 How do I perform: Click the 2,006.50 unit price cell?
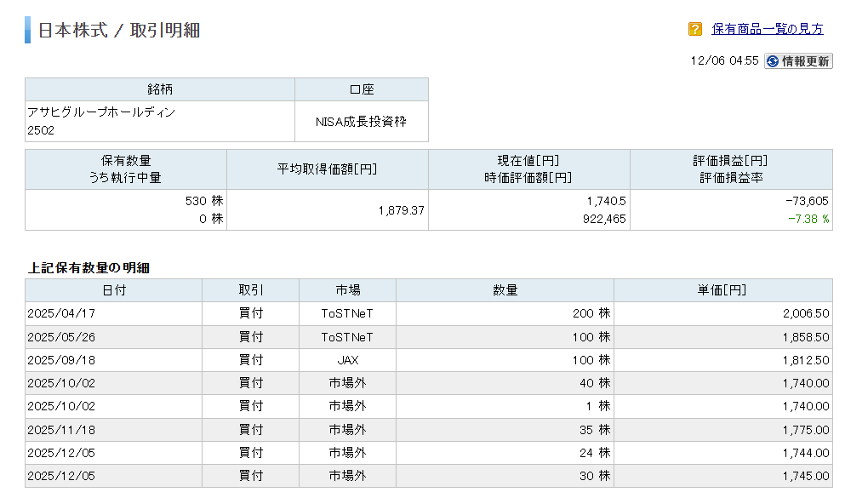pyautogui.click(x=805, y=313)
